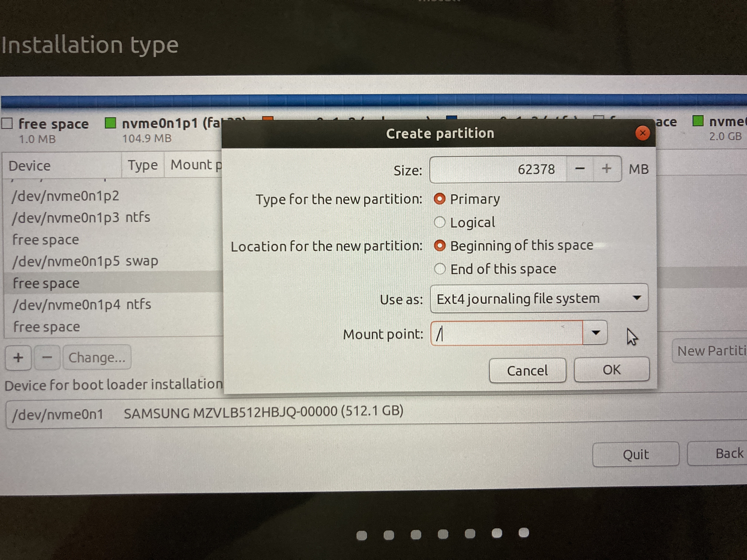747x560 pixels.
Task: Click the free space legend box
Action: point(7,124)
